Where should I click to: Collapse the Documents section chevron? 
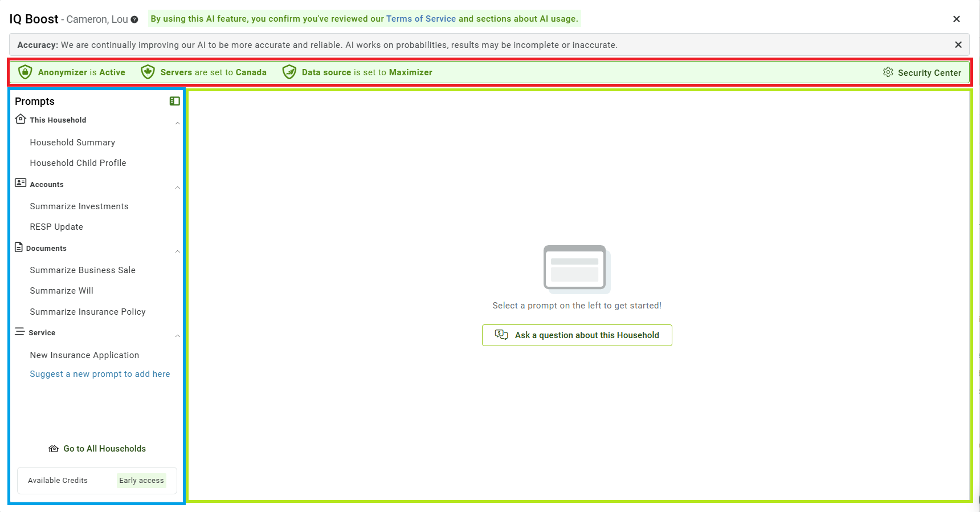coord(177,251)
